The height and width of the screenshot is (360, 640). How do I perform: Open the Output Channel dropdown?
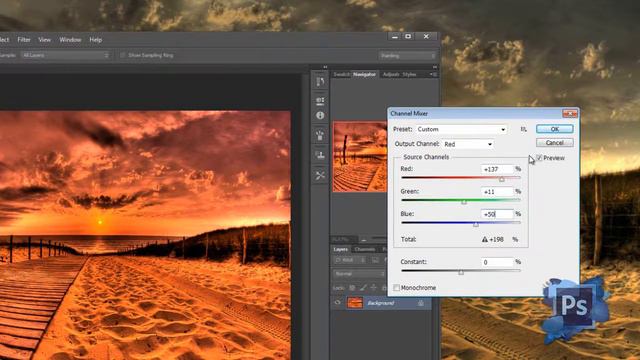pyautogui.click(x=468, y=144)
